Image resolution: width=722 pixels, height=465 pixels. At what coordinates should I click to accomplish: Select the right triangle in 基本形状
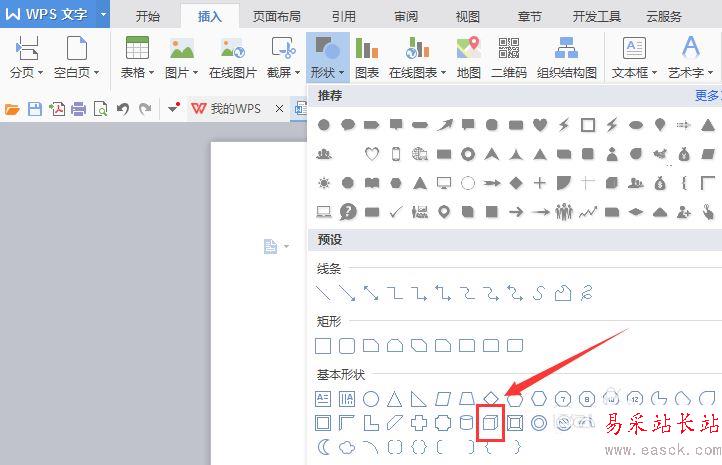419,399
